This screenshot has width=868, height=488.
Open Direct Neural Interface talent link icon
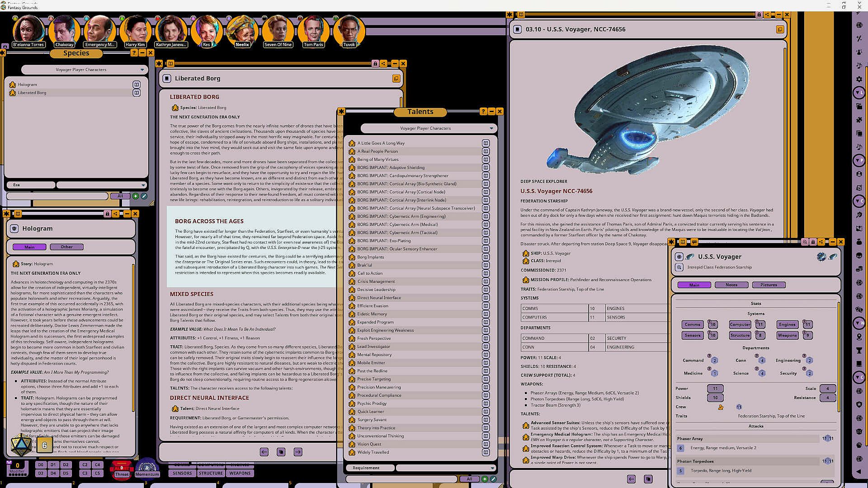(x=175, y=408)
